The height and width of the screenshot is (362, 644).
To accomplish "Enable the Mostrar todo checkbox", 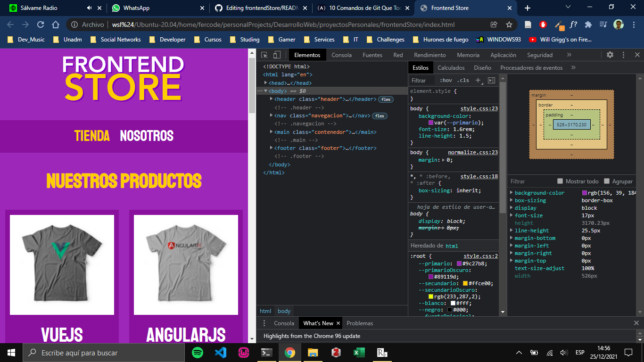I will click(560, 181).
